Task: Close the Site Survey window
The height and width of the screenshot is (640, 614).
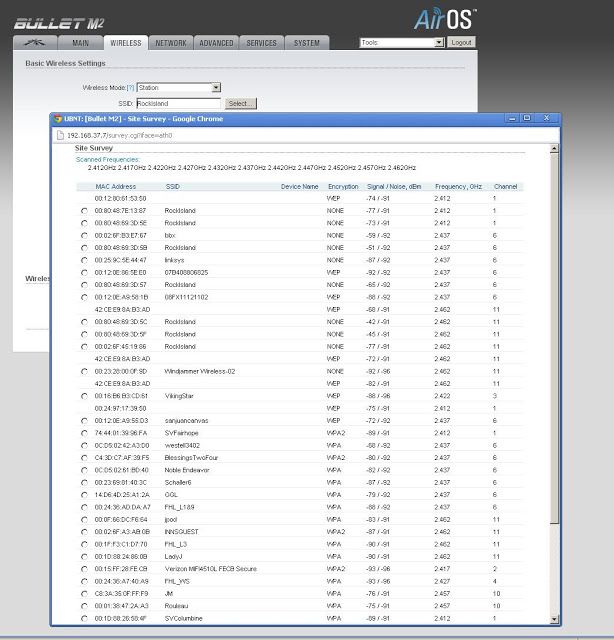Action: pyautogui.click(x=546, y=118)
